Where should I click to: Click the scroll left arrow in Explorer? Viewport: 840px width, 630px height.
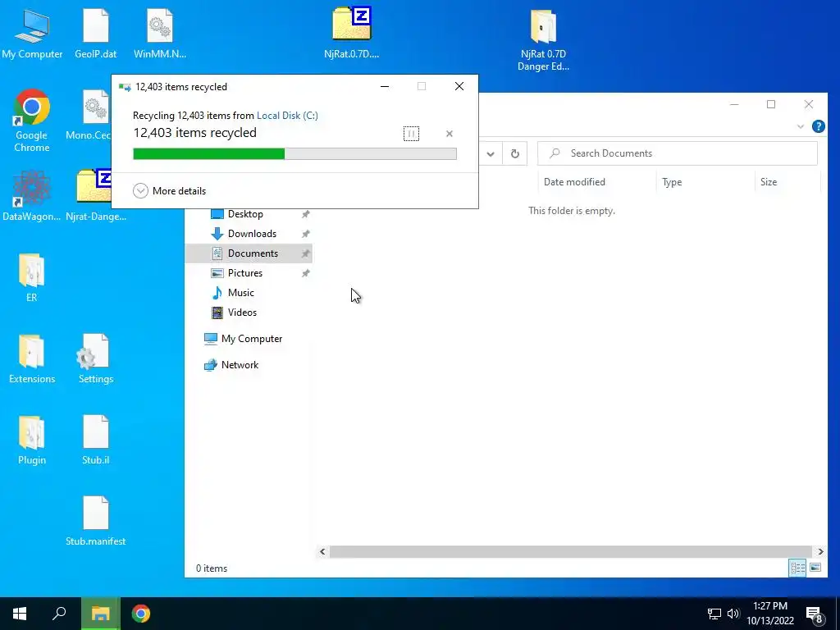[x=322, y=551]
